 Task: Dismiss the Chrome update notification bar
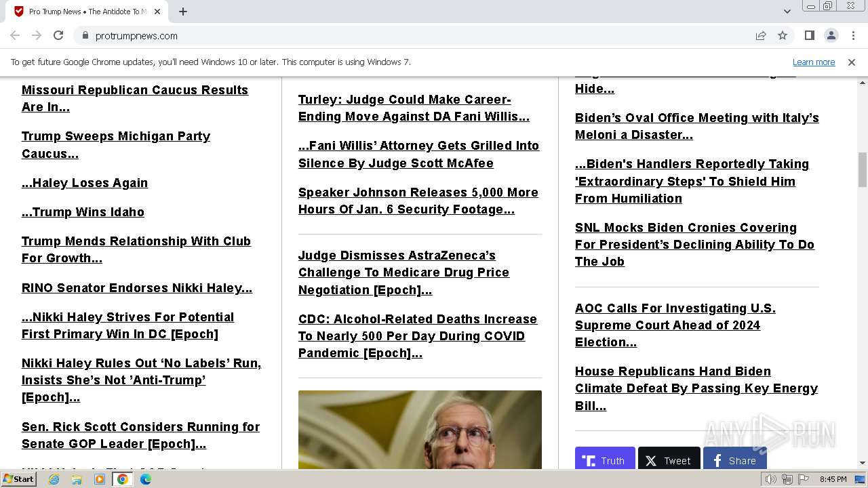[852, 62]
